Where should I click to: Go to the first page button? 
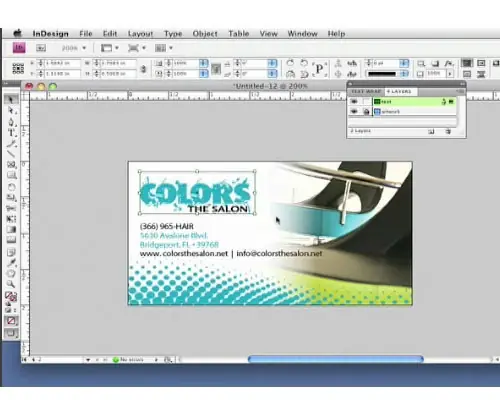[24, 360]
